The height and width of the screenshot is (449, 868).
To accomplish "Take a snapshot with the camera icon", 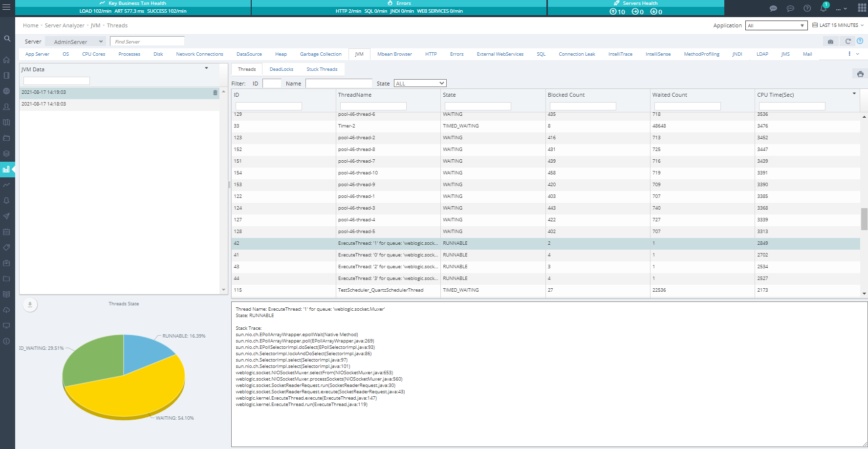I will [830, 42].
